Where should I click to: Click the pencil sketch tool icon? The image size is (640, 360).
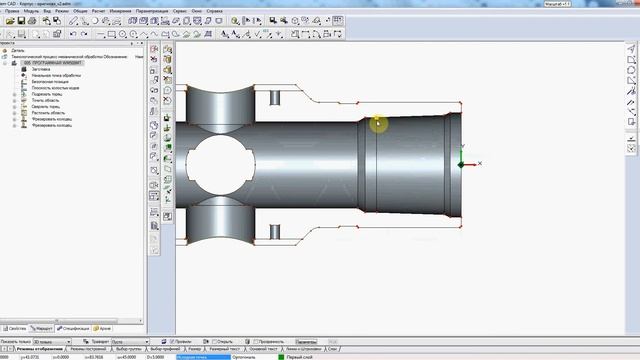[x=73, y=21]
